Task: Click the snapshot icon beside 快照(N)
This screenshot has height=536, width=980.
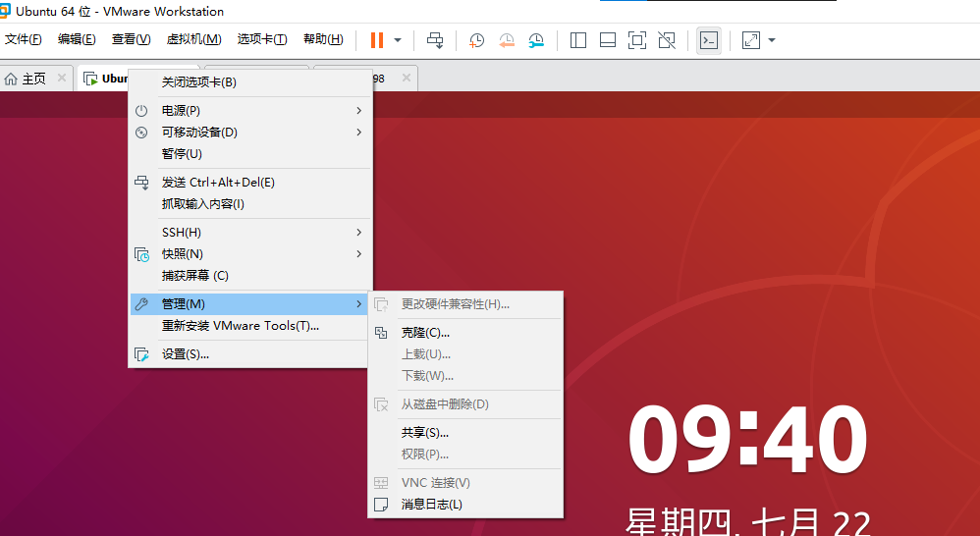Action: (x=141, y=254)
